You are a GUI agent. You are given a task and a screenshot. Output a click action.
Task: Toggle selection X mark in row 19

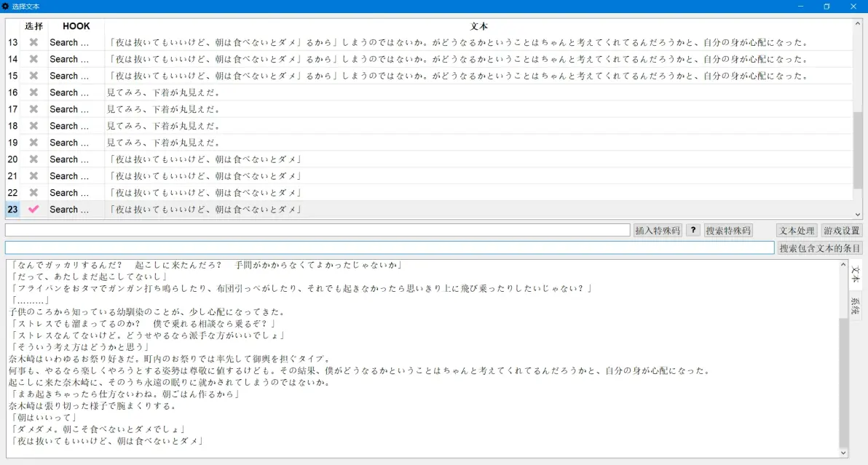[33, 143]
